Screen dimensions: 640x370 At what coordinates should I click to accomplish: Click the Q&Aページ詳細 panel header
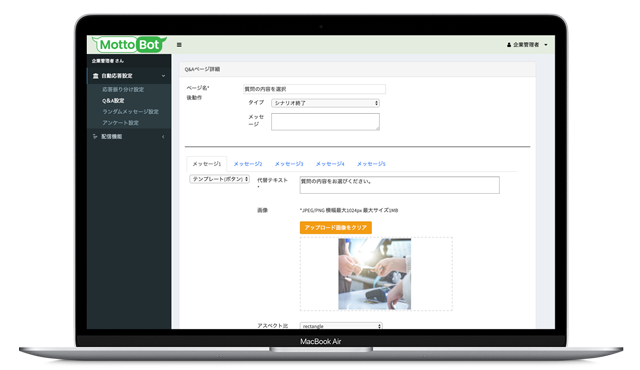pyautogui.click(x=357, y=69)
